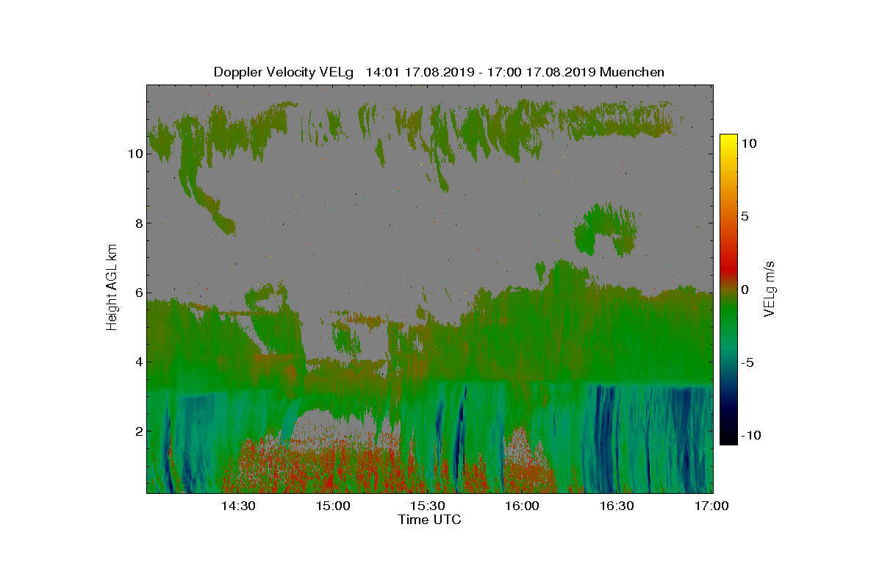Click the height axis label '4'
Image resolution: width=882 pixels, height=588 pixels.
(x=137, y=362)
